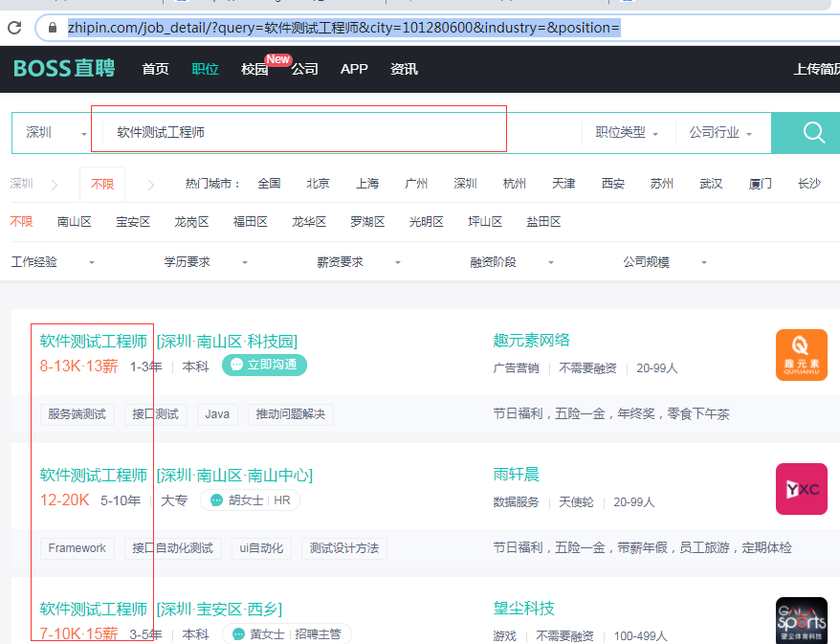Select 职位 in the top nav
The width and height of the screenshot is (840, 644).
pos(205,69)
